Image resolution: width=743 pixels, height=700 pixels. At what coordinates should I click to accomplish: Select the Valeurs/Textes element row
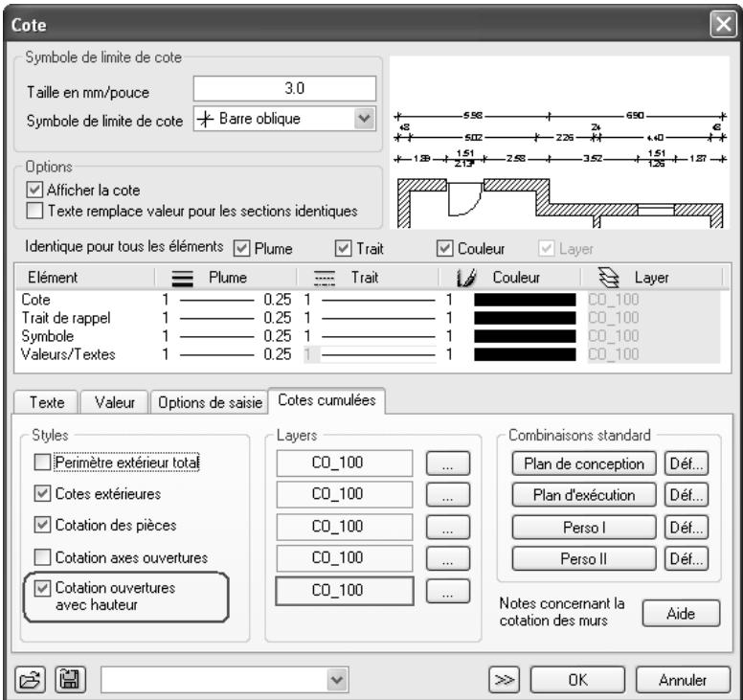[68, 354]
